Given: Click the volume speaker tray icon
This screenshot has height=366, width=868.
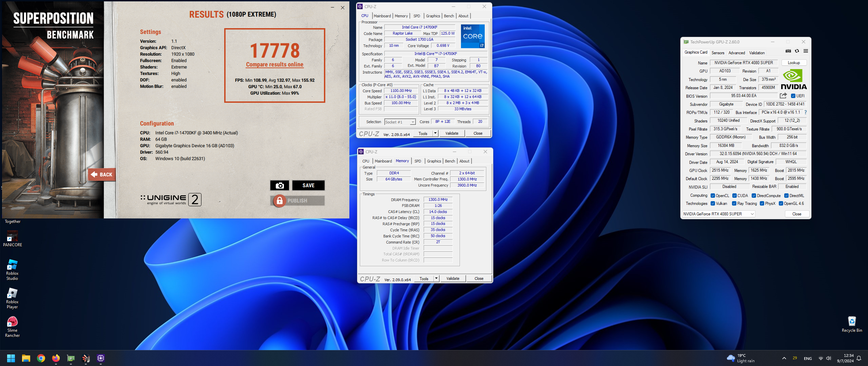Looking at the screenshot, I should coord(829,358).
